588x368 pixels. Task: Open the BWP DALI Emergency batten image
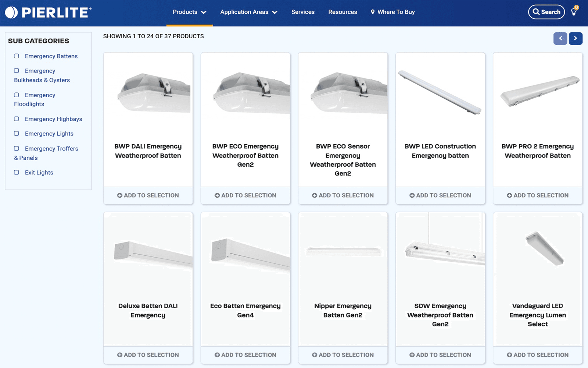(x=154, y=93)
